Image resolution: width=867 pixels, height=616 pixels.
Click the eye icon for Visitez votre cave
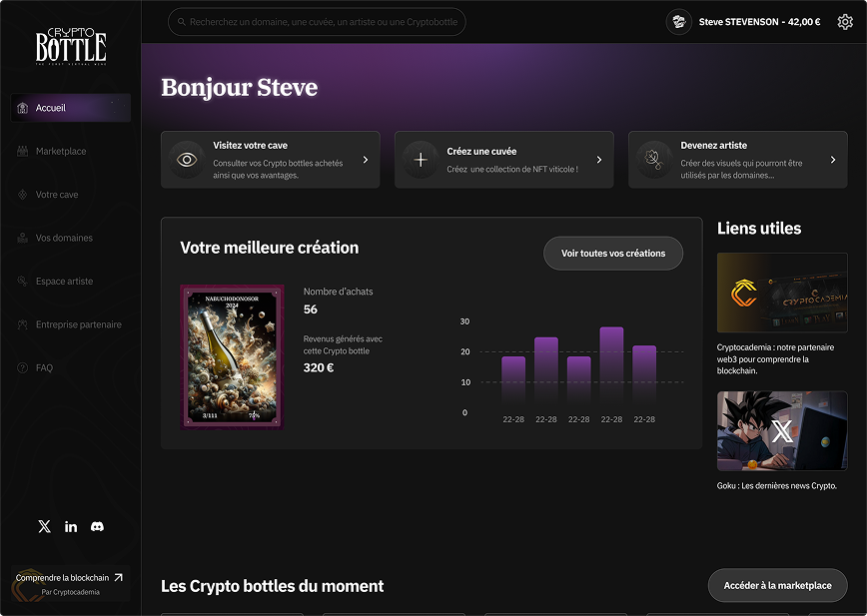coord(187,160)
